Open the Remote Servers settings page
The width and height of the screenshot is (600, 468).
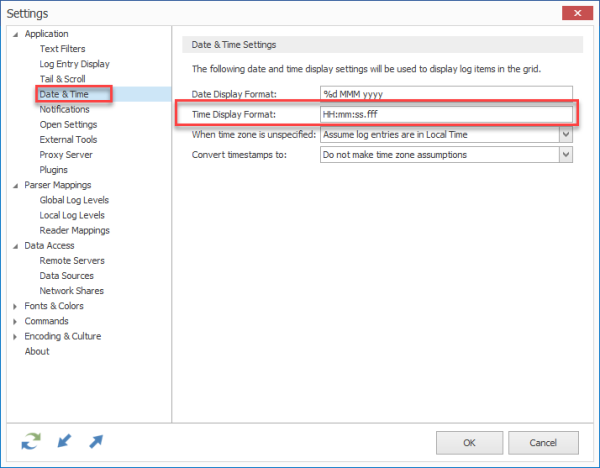(x=72, y=260)
